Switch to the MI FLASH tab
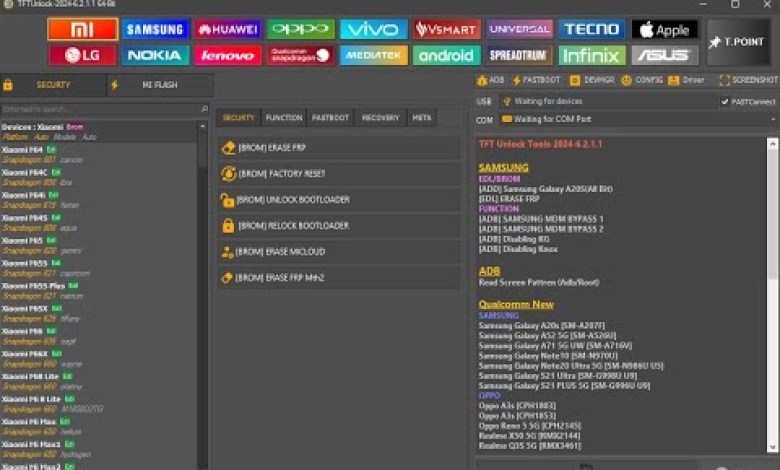Screen dimensions: 780x470 [160, 85]
